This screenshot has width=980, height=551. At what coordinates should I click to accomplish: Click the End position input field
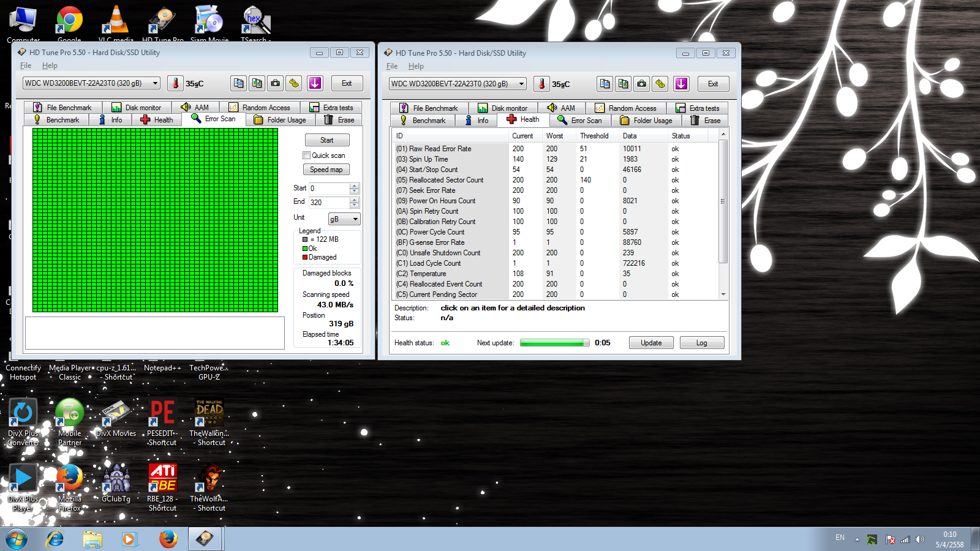coord(330,203)
